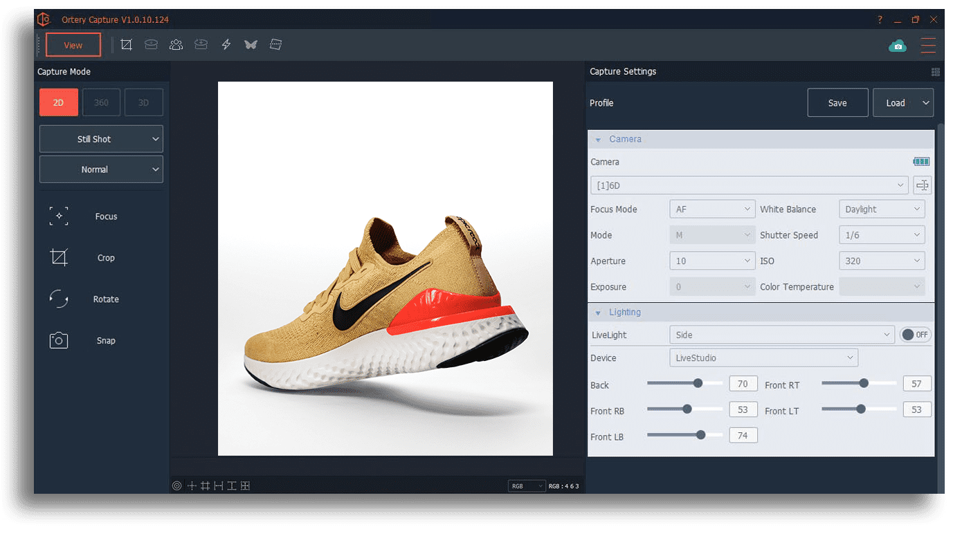Click the hash grid overlay icon in bottom bar

coord(205,486)
